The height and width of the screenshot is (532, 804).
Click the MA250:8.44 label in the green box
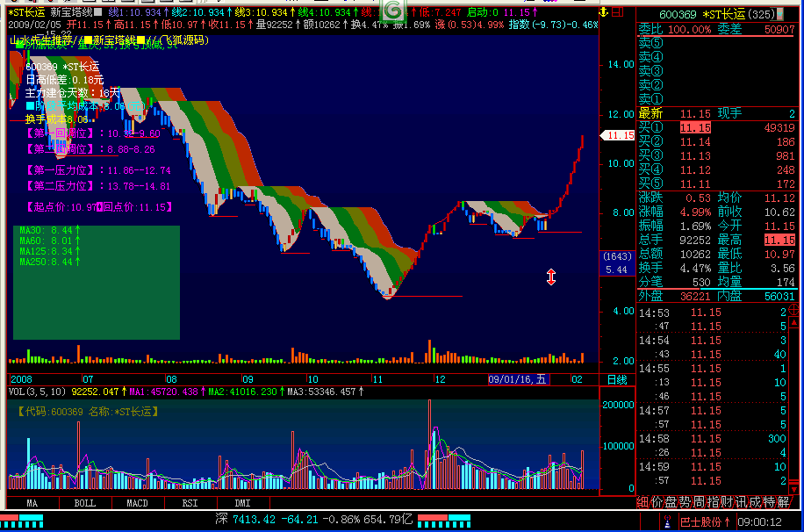click(50, 262)
